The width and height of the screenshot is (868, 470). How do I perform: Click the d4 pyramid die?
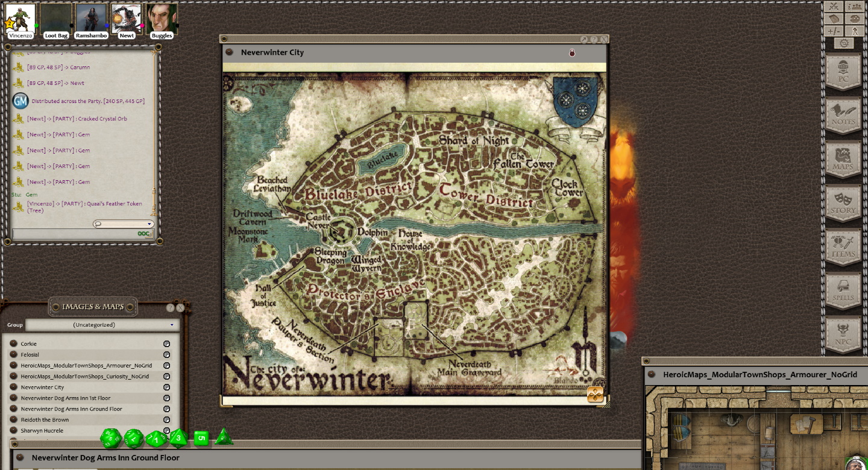(224, 437)
